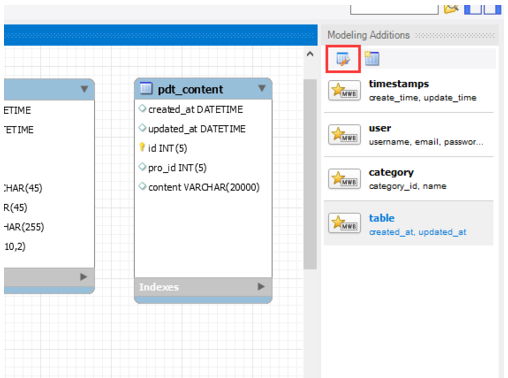Image resolution: width=508 pixels, height=378 pixels.
Task: Select the updated_at DATETIME column
Action: (x=197, y=129)
